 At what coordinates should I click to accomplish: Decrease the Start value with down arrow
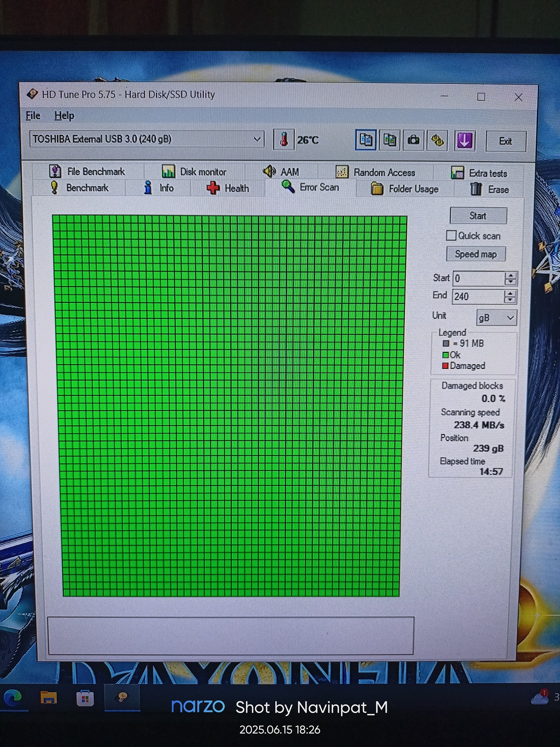(510, 282)
